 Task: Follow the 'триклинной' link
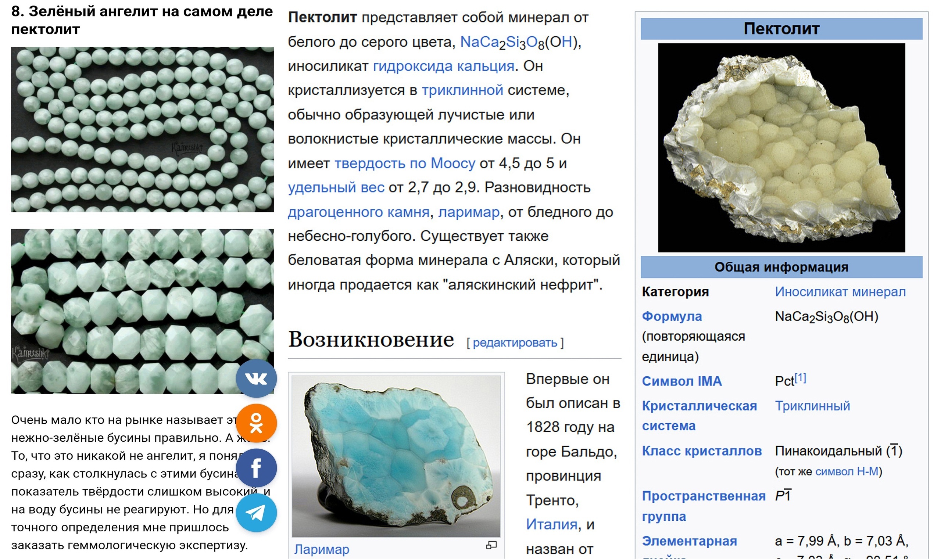coord(462,90)
